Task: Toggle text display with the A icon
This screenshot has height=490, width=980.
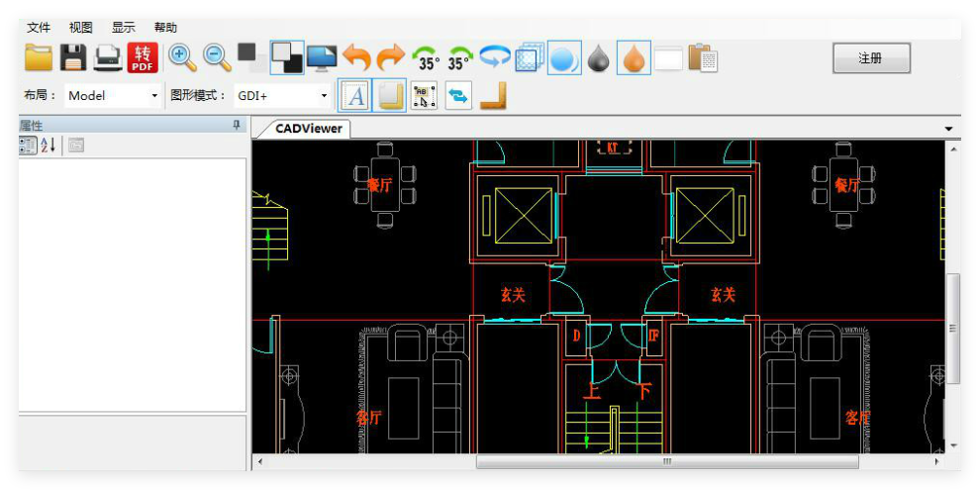Action: pyautogui.click(x=355, y=96)
